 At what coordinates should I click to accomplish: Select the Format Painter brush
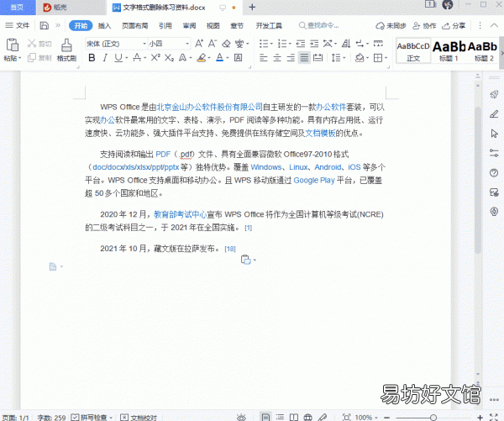(x=66, y=45)
